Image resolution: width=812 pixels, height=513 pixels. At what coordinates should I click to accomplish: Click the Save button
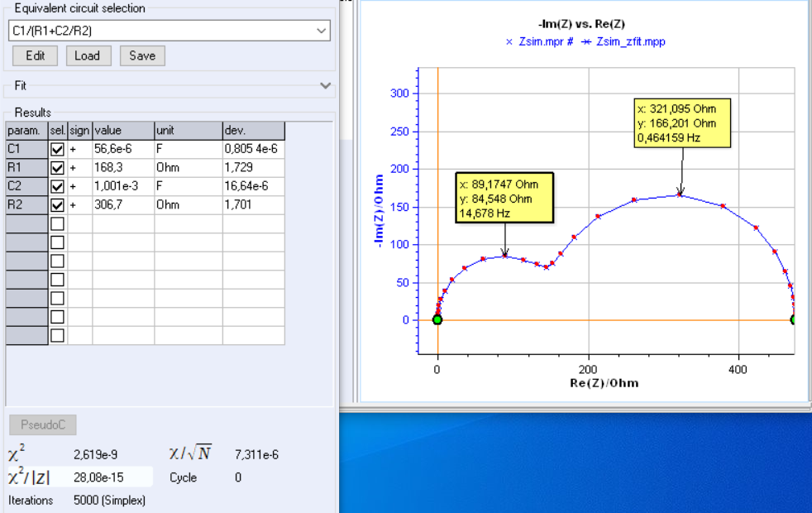[x=142, y=55]
